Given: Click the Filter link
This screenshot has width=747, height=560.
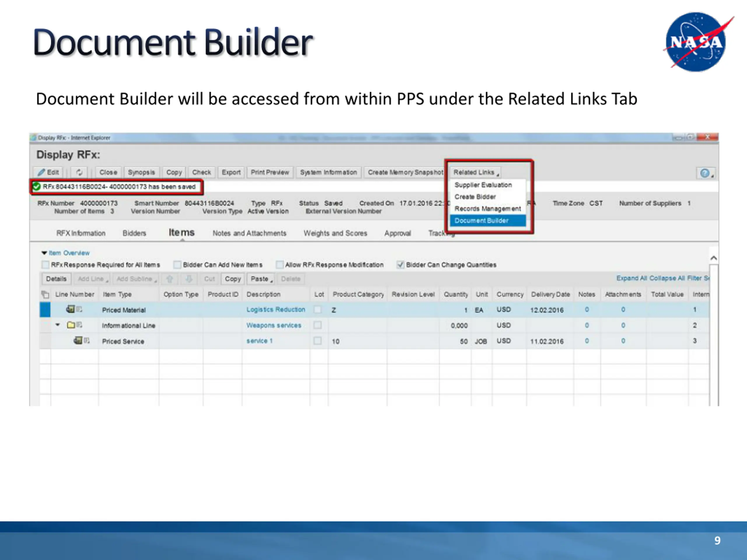Looking at the screenshot, I should (x=694, y=278).
